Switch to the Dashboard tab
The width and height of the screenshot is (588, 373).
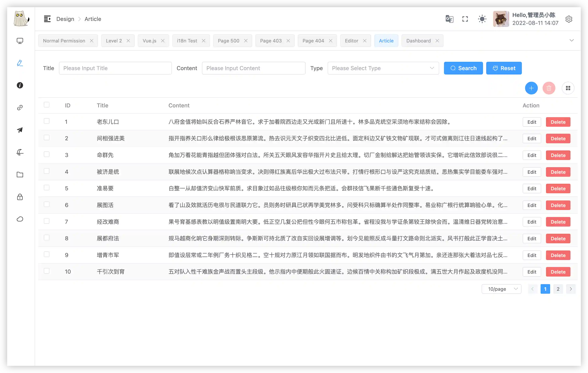tap(418, 41)
